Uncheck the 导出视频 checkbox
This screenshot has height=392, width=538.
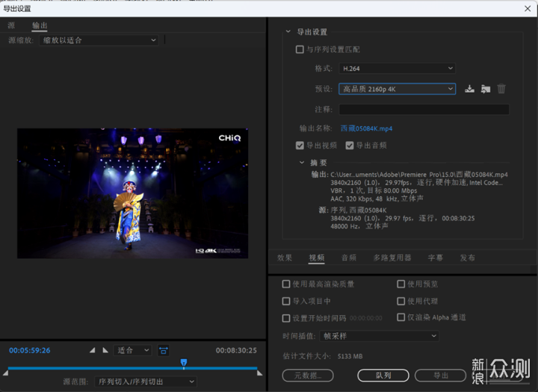pyautogui.click(x=300, y=146)
